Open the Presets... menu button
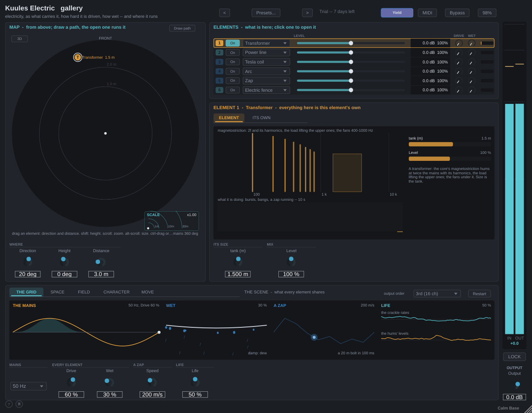This screenshot has height=413, width=532. [x=266, y=13]
